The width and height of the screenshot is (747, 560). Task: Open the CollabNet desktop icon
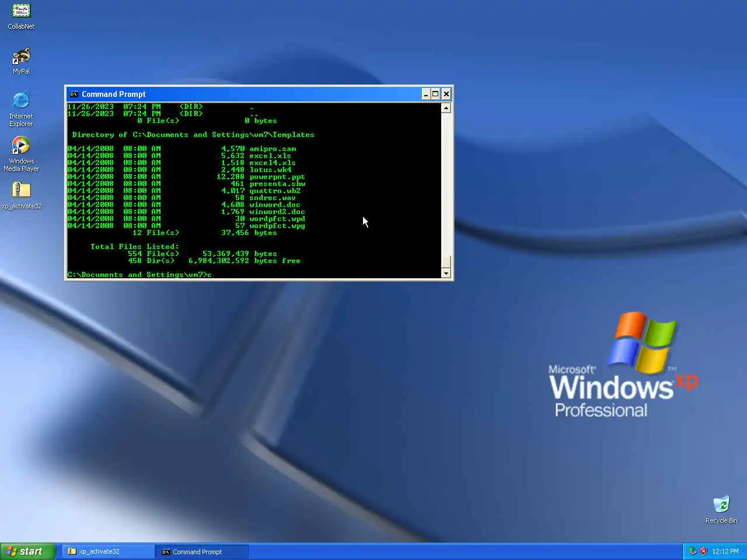click(x=21, y=16)
